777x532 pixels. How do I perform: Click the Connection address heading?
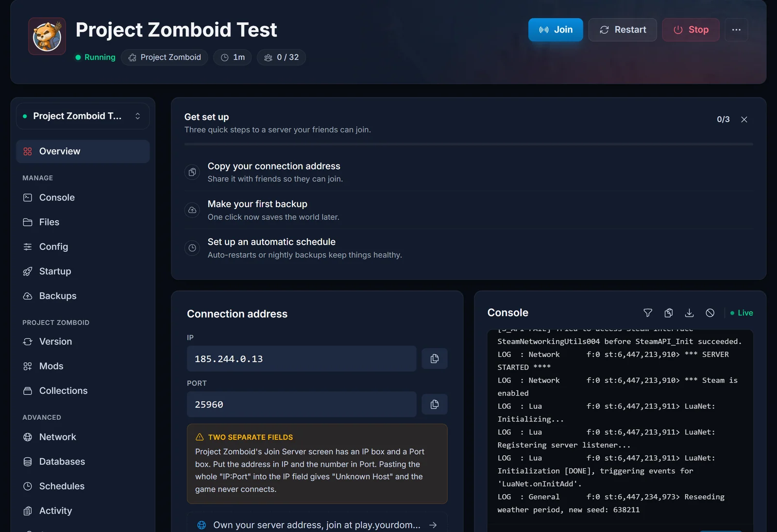[x=237, y=314]
